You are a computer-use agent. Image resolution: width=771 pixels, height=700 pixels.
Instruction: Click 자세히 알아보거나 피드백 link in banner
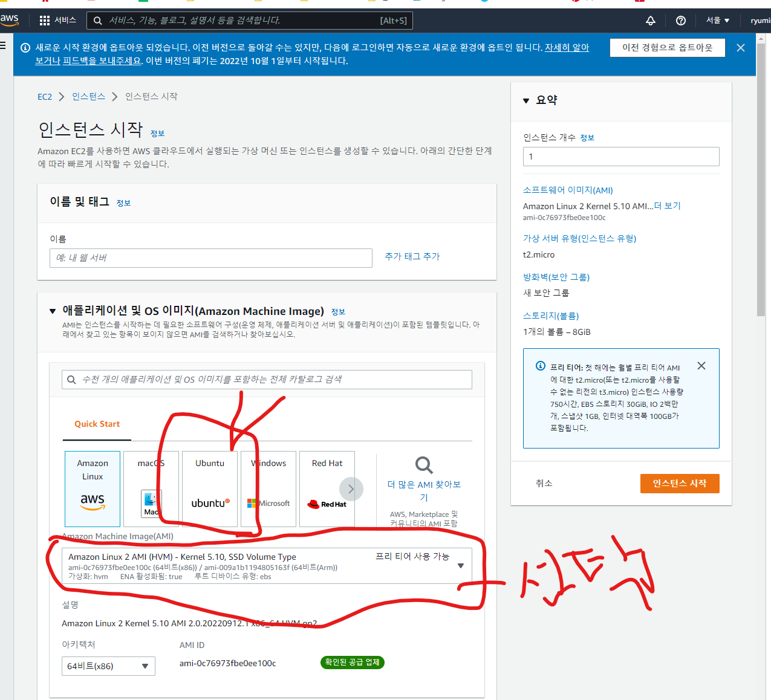tap(312, 54)
